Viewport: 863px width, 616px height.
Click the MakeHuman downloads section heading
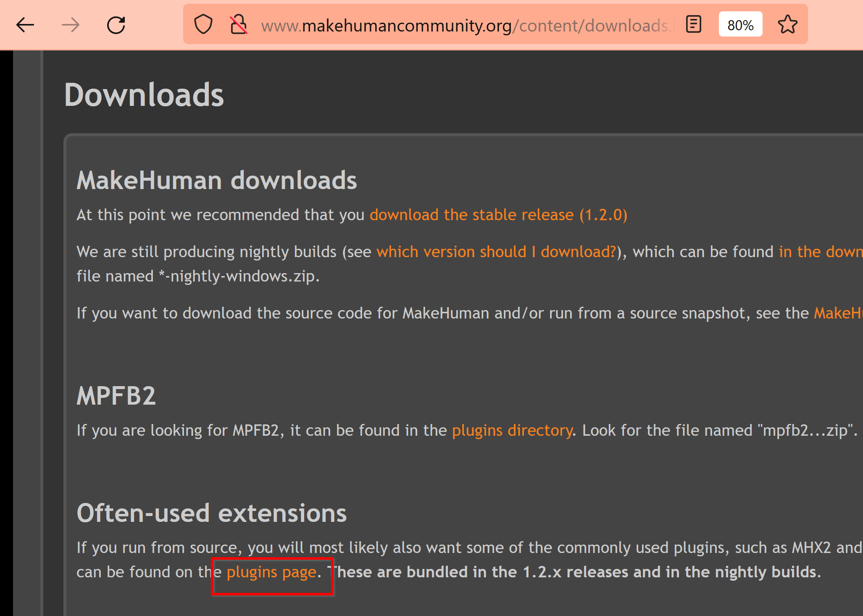(x=216, y=180)
